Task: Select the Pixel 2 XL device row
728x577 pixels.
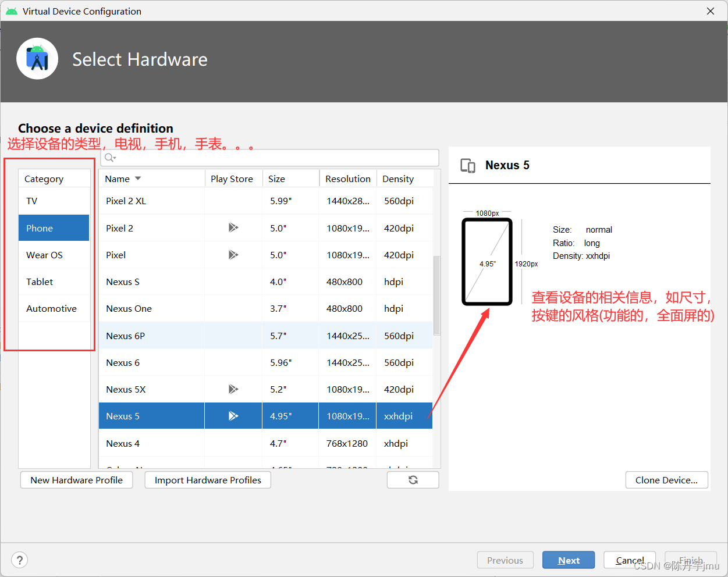Action: (265, 201)
